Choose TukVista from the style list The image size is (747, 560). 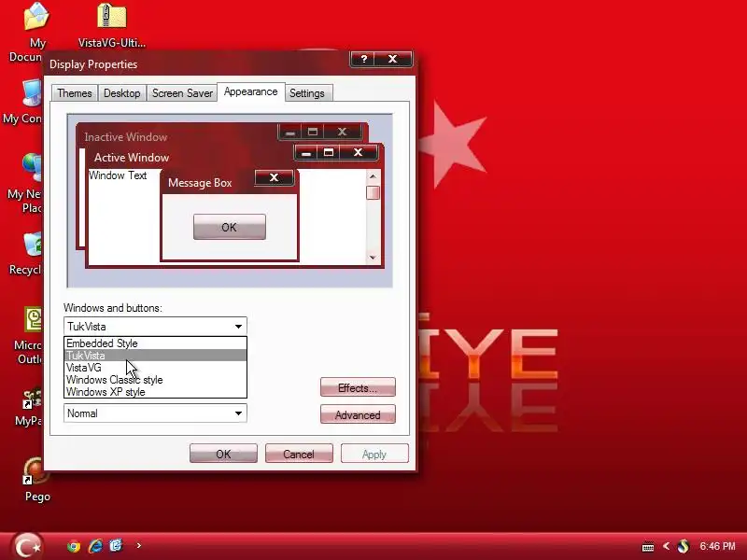pos(155,356)
